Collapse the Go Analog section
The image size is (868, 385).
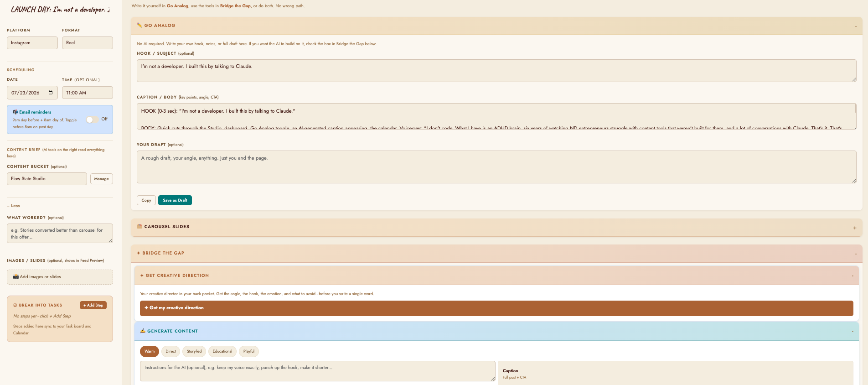pyautogui.click(x=856, y=26)
